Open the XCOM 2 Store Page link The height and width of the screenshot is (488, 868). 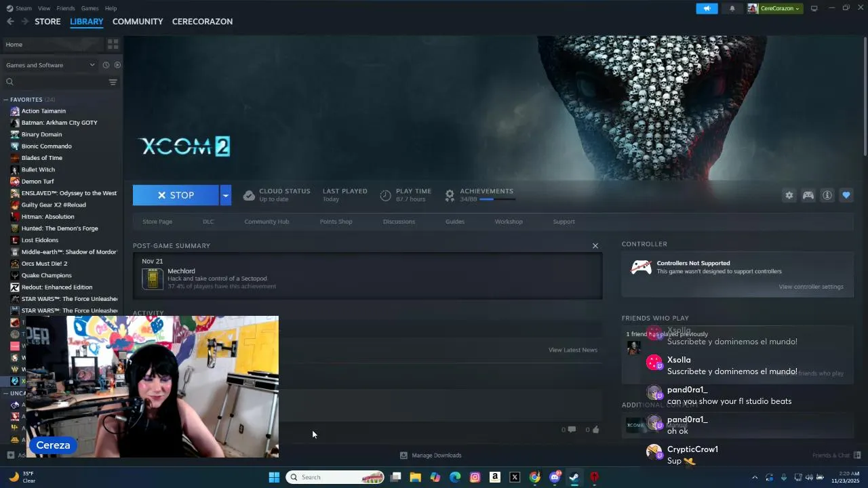[x=157, y=222]
